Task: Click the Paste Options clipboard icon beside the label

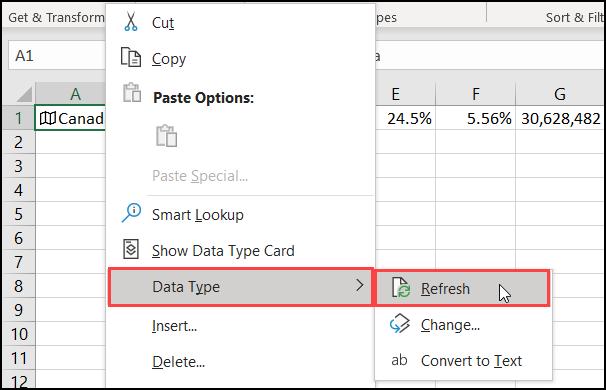Action: (x=132, y=92)
